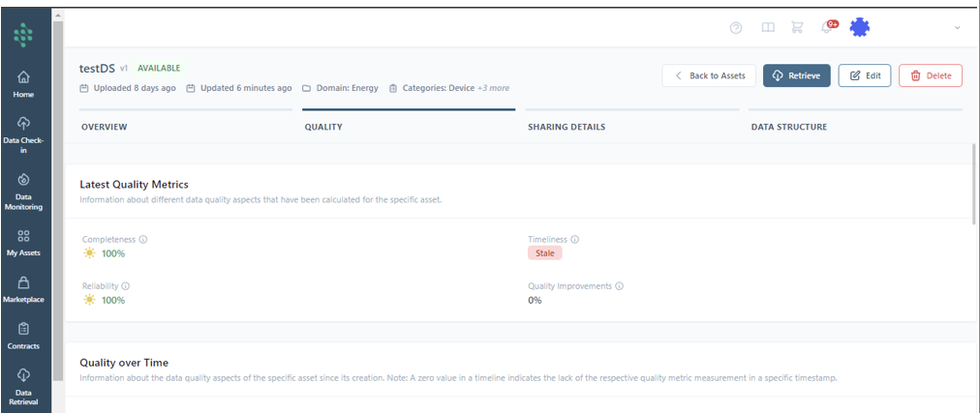Viewport: 980px width, 413px height.
Task: Open Data Retrieval in sidebar
Action: click(24, 375)
